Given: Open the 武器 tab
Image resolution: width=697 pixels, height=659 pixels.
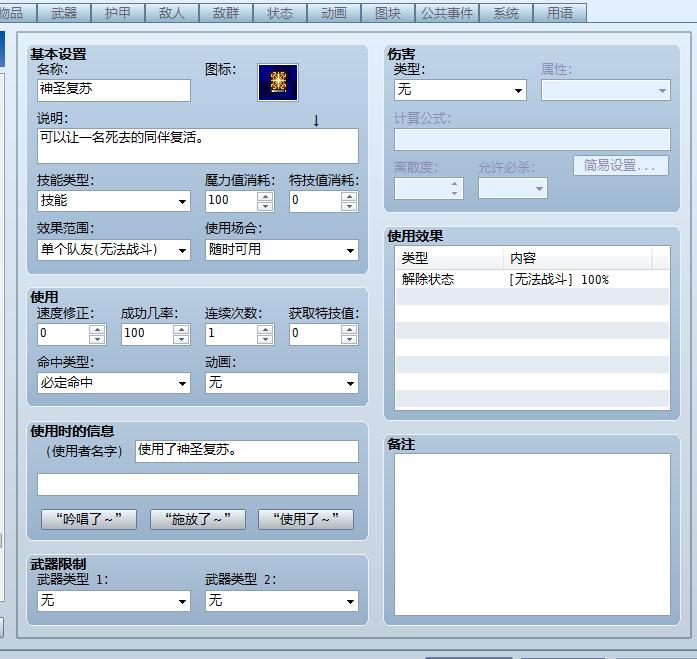Looking at the screenshot, I should (x=64, y=13).
